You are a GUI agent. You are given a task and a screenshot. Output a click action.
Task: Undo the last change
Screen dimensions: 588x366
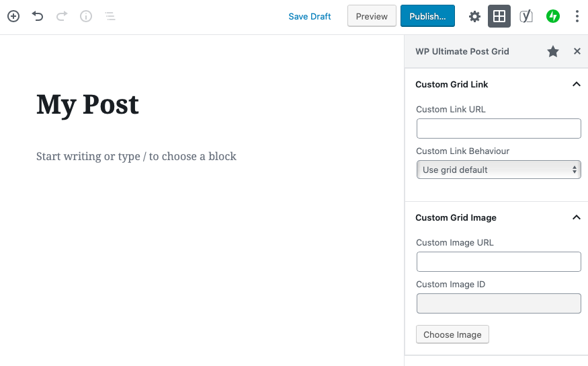pyautogui.click(x=38, y=16)
